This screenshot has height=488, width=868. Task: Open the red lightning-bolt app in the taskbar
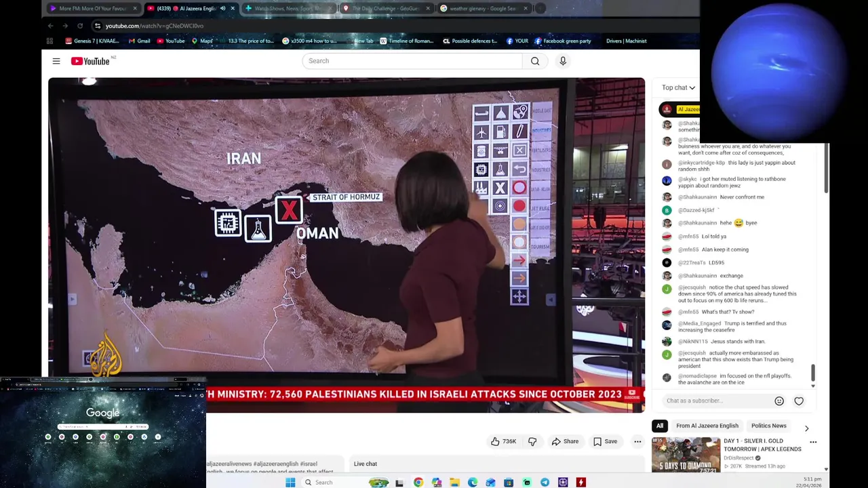(581, 482)
